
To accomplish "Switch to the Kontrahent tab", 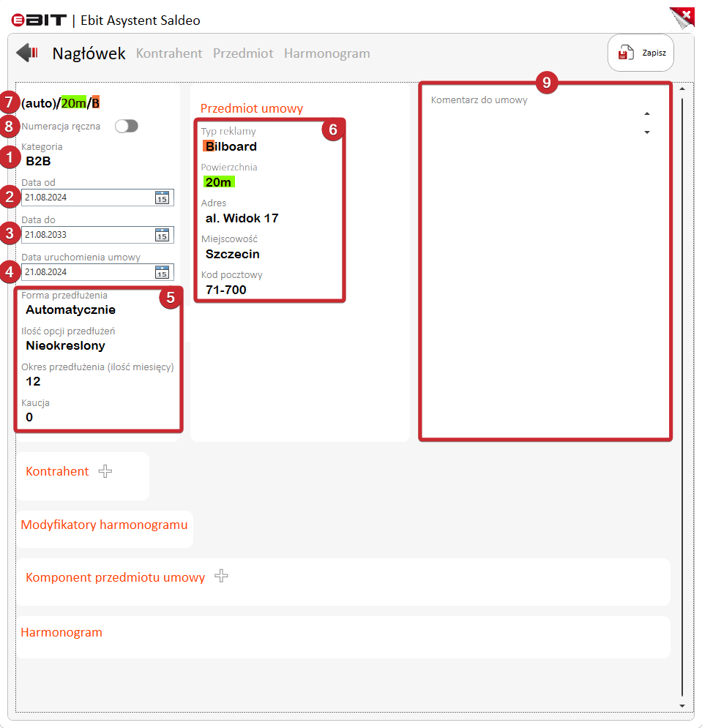I will [x=169, y=53].
